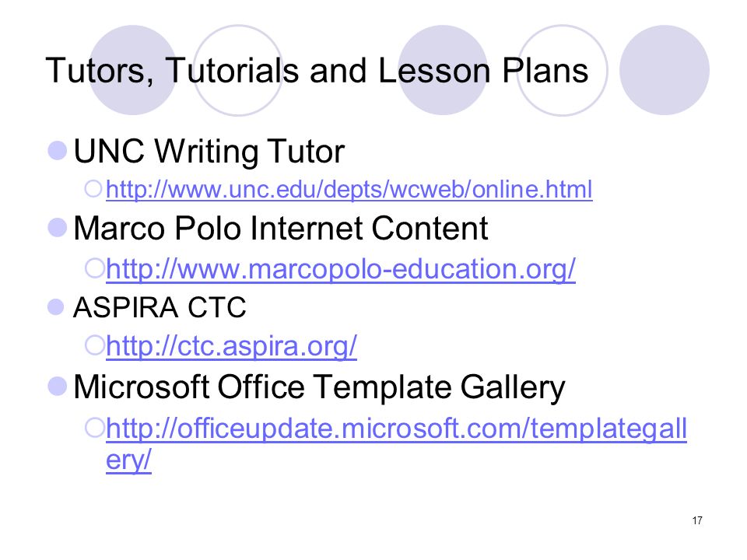Click the filled bullet beside UNC Writing Tutor

click(x=57, y=150)
